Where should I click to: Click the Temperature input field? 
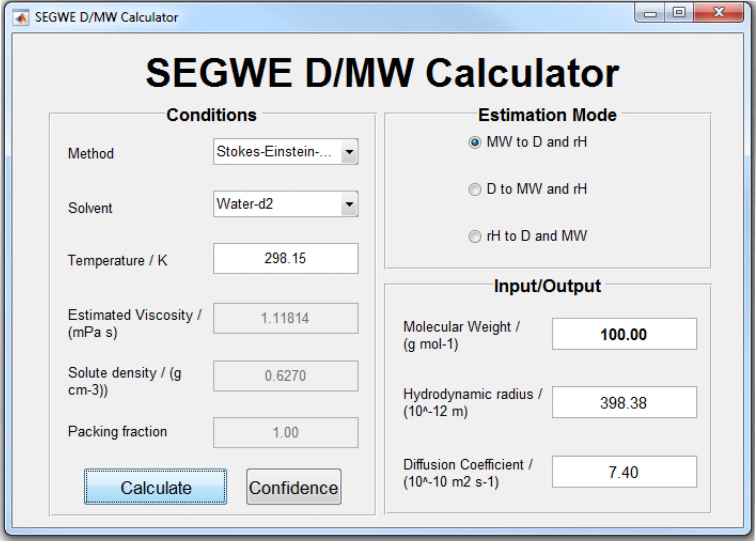pyautogui.click(x=286, y=258)
